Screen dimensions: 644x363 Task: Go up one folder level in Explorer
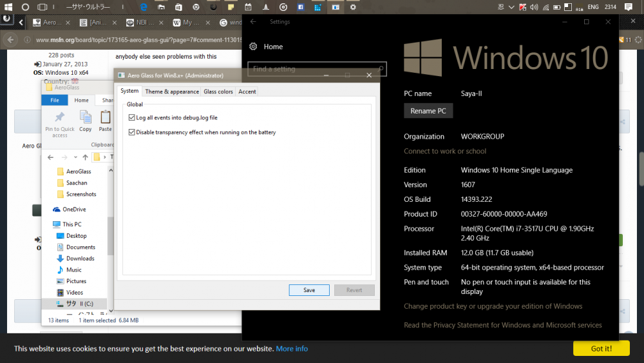pos(85,157)
